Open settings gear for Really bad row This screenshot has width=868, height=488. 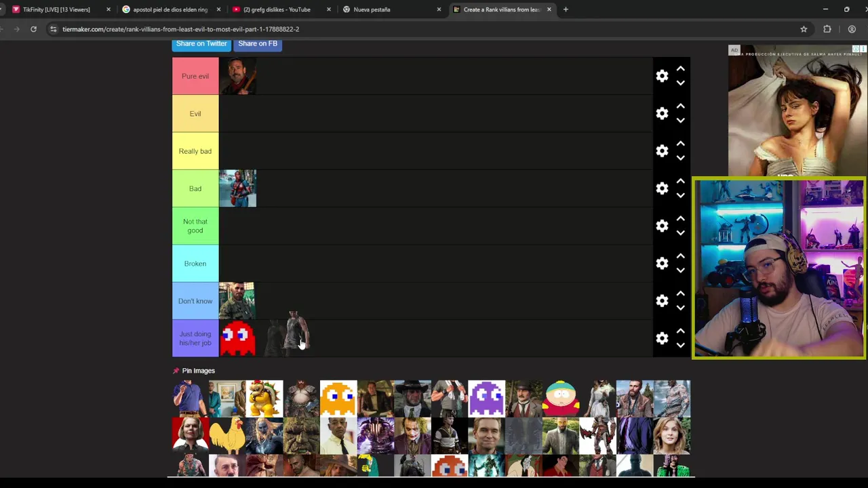tap(662, 151)
